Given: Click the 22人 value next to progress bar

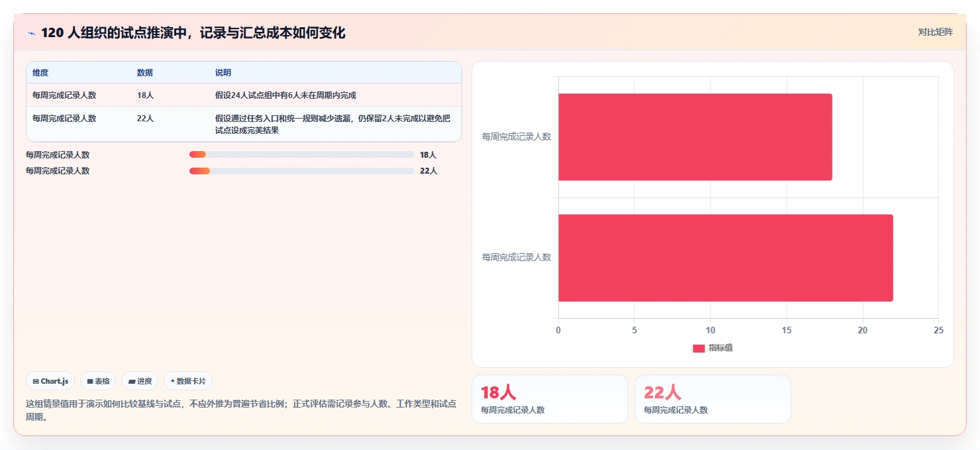Looking at the screenshot, I should pos(428,171).
